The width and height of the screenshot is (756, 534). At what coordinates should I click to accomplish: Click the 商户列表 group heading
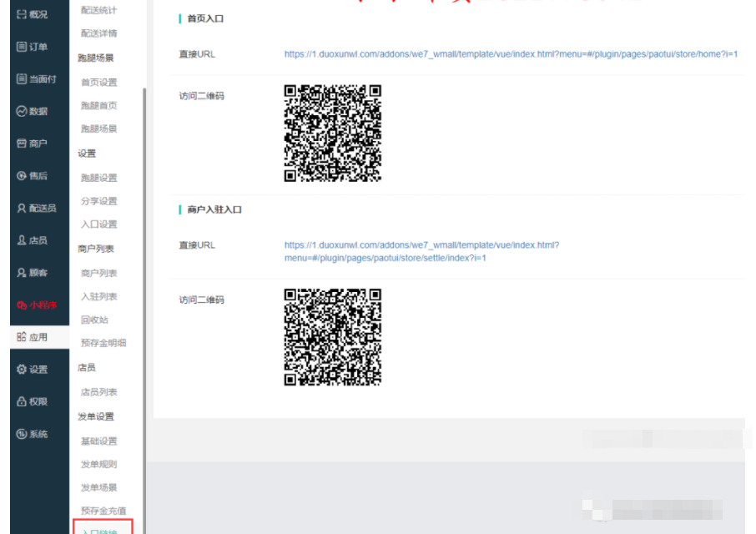tap(95, 249)
